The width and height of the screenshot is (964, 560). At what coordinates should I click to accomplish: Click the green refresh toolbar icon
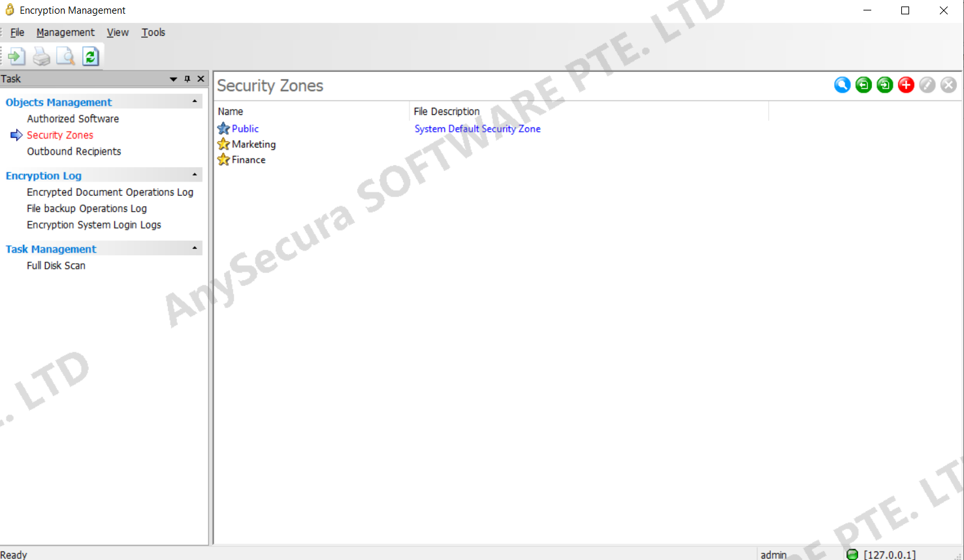tap(90, 57)
